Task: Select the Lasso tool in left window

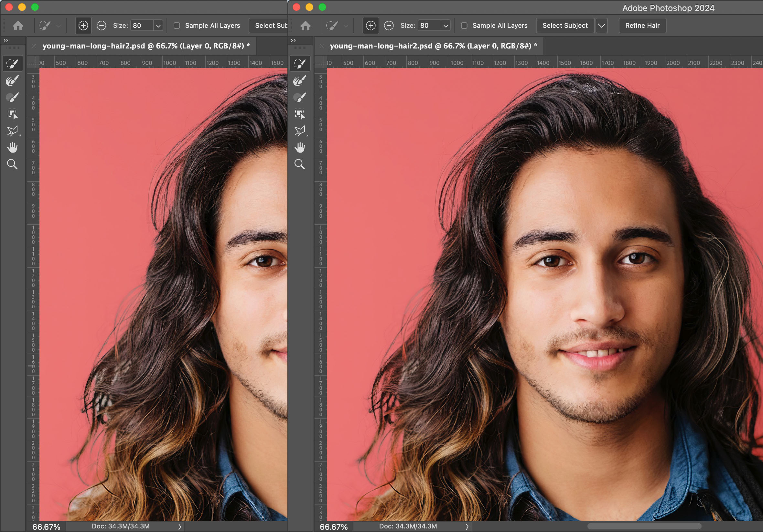Action: [12, 131]
